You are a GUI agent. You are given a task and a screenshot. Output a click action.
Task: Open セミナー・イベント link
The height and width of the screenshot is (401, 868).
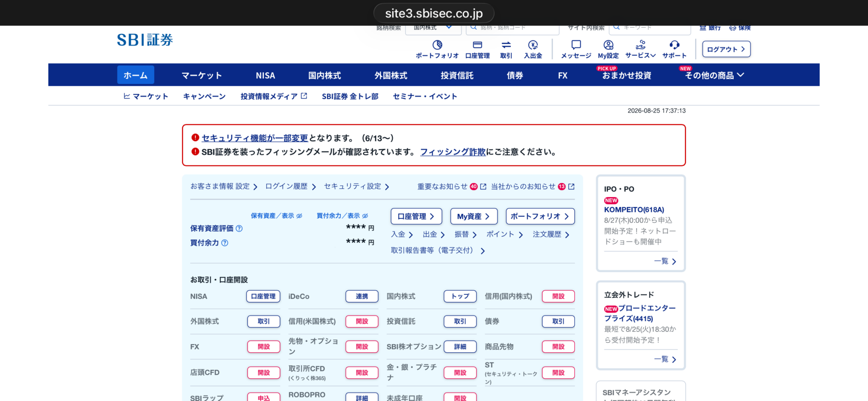425,96
